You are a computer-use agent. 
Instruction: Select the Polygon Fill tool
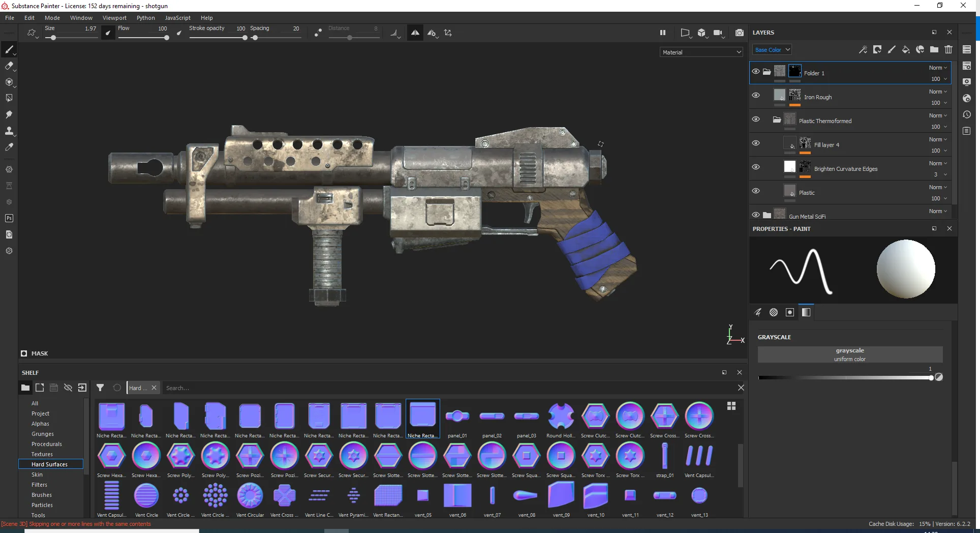(9, 98)
